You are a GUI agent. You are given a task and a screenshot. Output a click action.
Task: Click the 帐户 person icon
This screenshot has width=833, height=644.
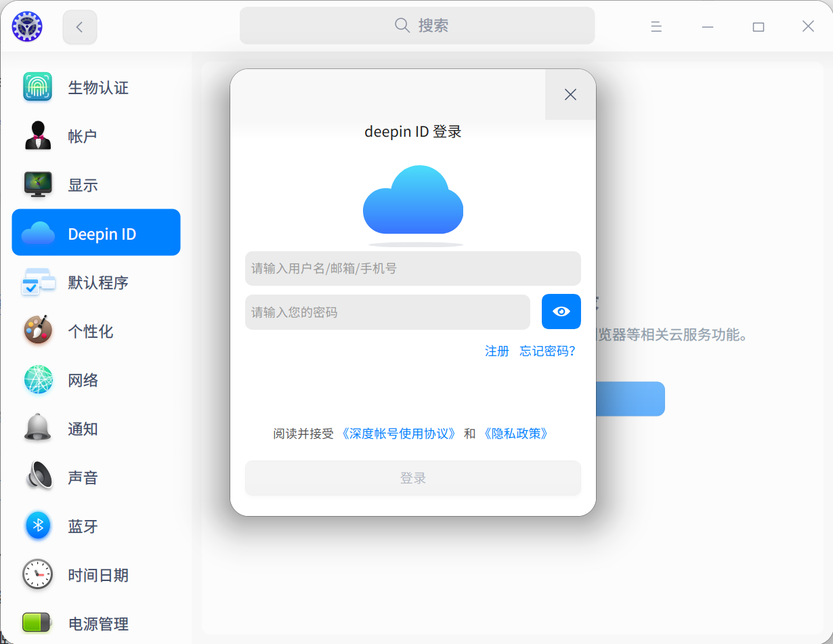click(x=38, y=135)
